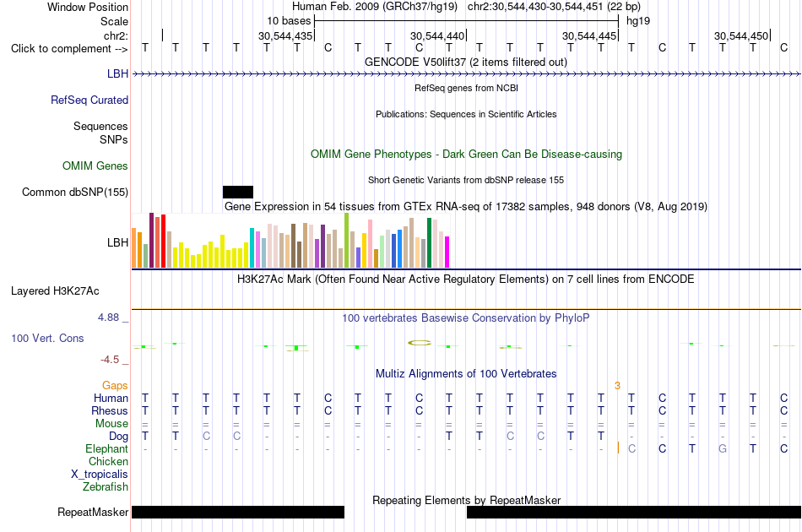802x532 pixels.
Task: Open the H3K27Ac Mark track title
Action: [466, 280]
